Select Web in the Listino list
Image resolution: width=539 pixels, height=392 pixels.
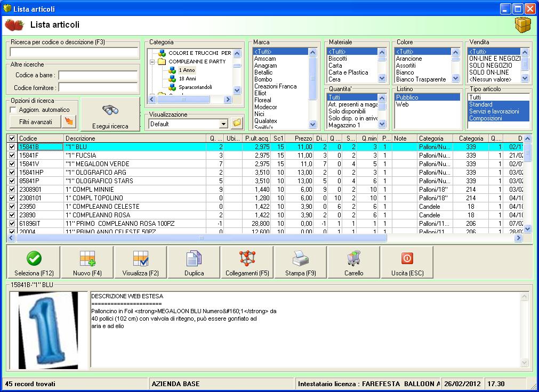pos(402,105)
